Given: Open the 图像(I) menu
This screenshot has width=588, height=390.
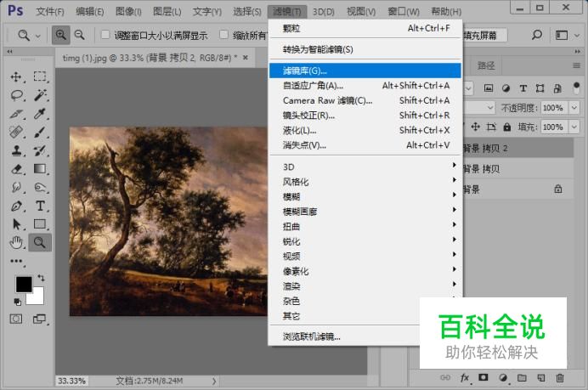Looking at the screenshot, I should pos(128,12).
